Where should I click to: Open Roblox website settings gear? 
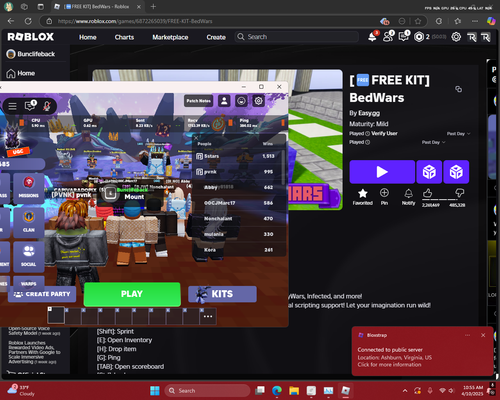(456, 37)
